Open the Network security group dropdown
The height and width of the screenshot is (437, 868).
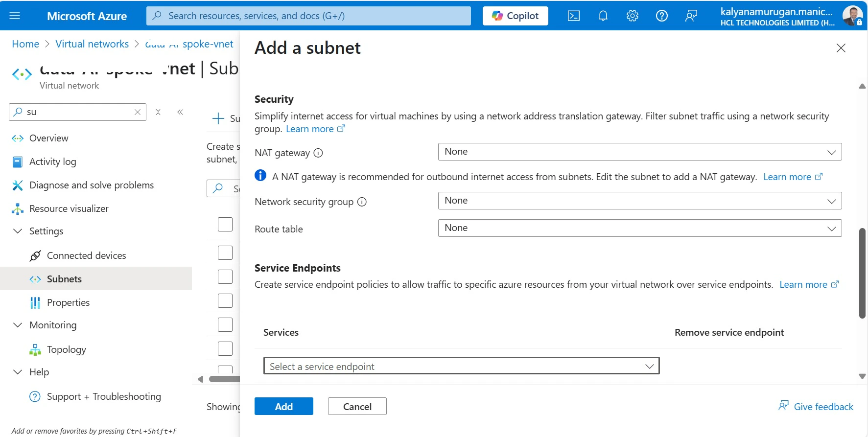click(x=640, y=201)
